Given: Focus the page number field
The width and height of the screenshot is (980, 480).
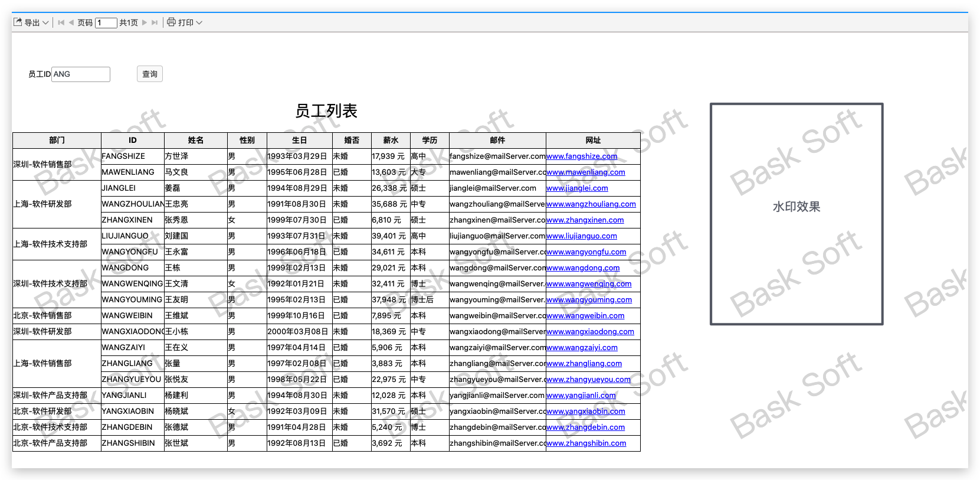Looking at the screenshot, I should 106,22.
